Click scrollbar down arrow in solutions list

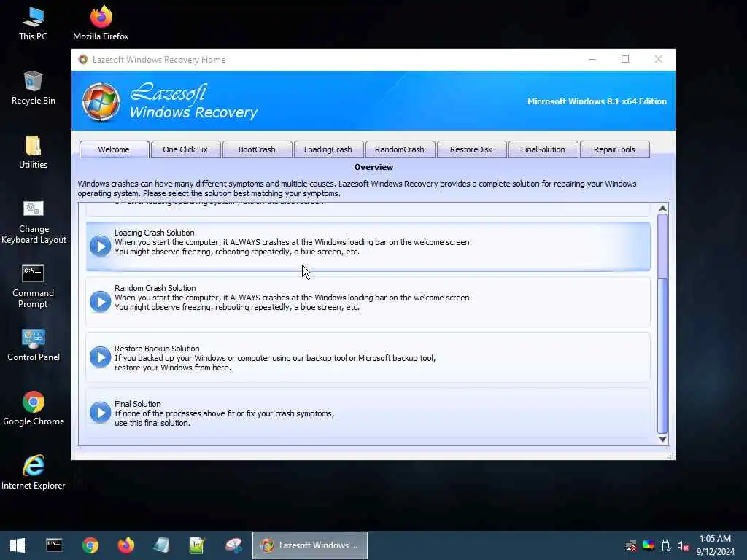tap(662, 439)
